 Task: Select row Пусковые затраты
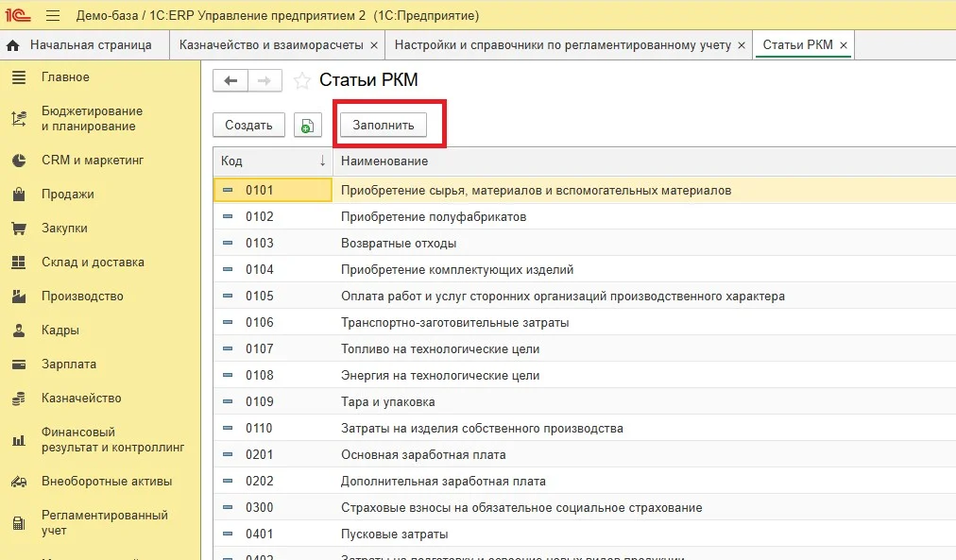[x=585, y=534]
